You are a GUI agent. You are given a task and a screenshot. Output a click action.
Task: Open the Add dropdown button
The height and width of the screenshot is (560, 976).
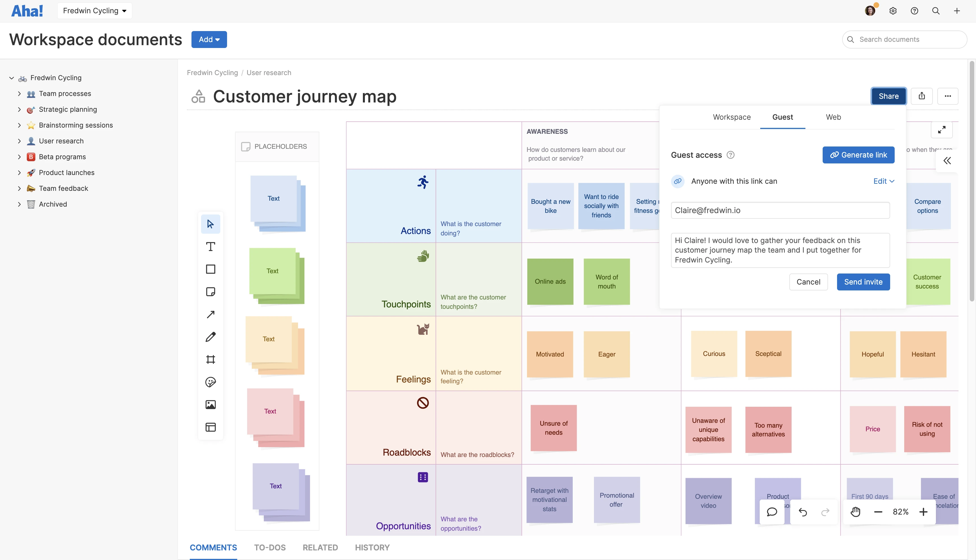(209, 40)
